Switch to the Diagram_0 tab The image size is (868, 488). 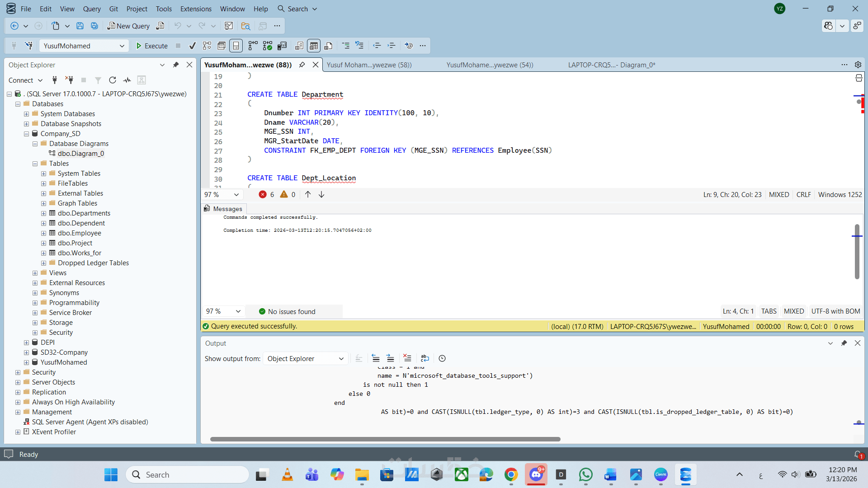pos(611,65)
